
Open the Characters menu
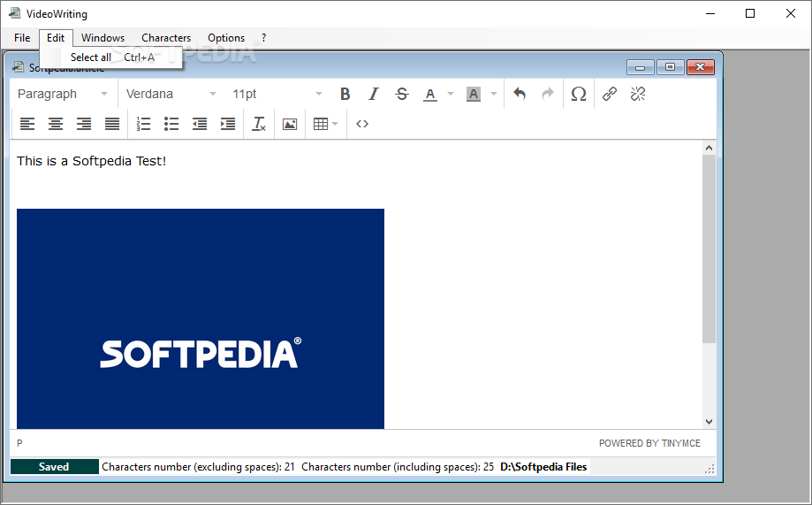(x=166, y=38)
